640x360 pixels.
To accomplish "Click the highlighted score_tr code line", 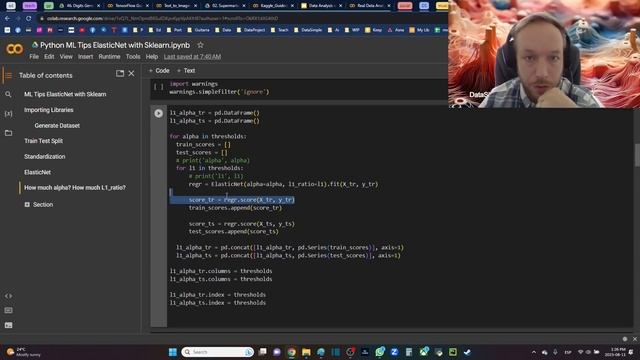I will point(242,200).
